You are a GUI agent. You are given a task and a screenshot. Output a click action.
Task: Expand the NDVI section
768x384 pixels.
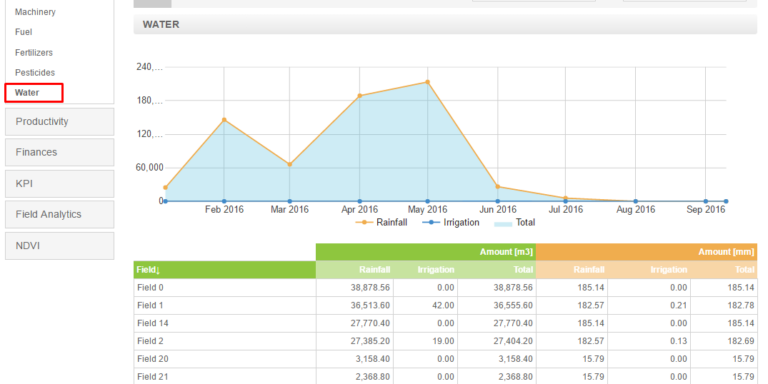point(59,246)
